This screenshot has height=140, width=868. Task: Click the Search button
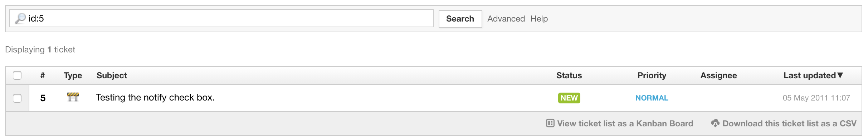(460, 19)
